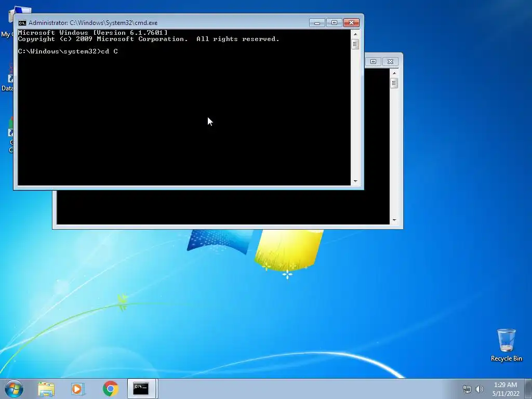Open the Recycle Bin desktop icon

click(x=506, y=345)
